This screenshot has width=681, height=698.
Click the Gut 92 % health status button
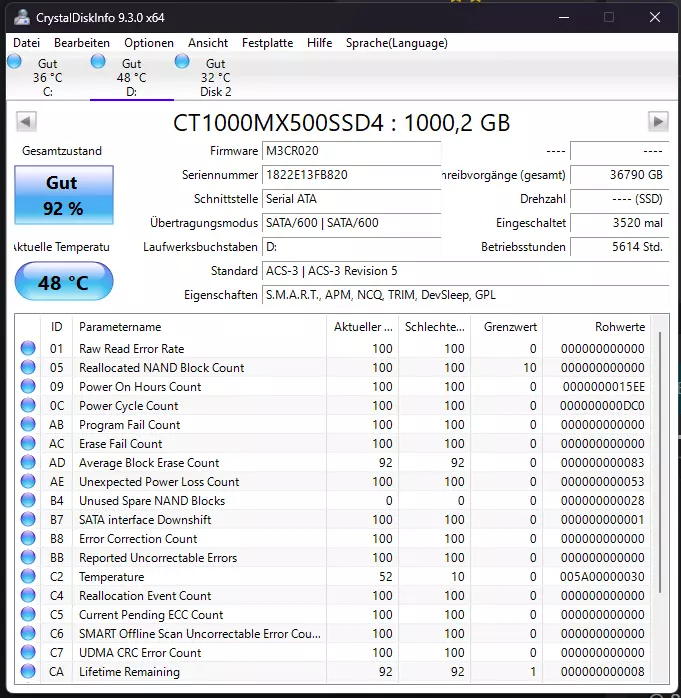click(64, 195)
